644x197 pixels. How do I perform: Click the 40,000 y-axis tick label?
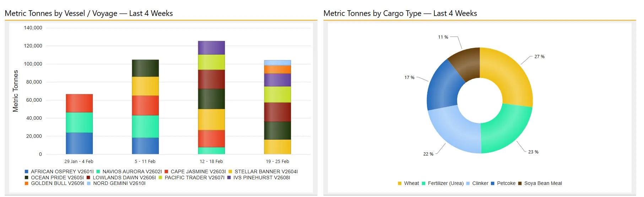pos(34,118)
